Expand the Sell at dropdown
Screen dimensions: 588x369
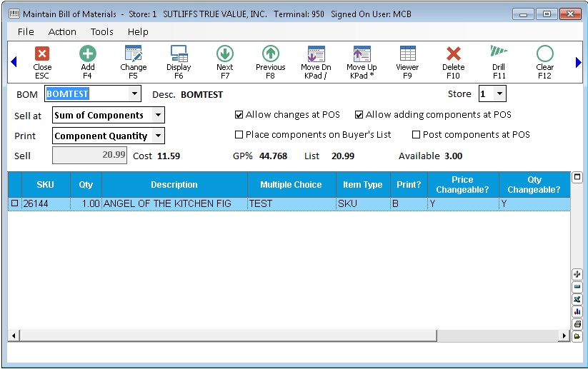(x=158, y=115)
